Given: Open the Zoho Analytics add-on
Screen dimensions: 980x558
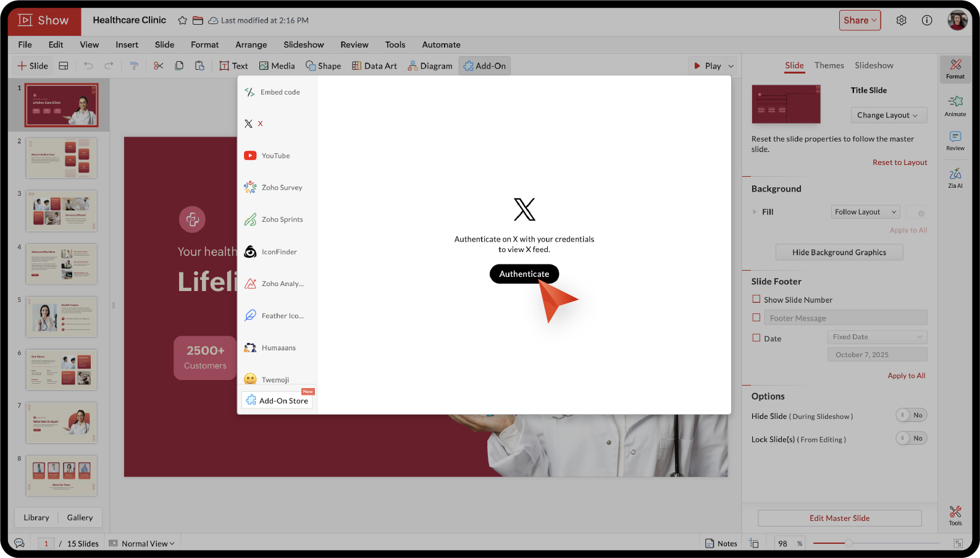Looking at the screenshot, I should click(x=274, y=284).
